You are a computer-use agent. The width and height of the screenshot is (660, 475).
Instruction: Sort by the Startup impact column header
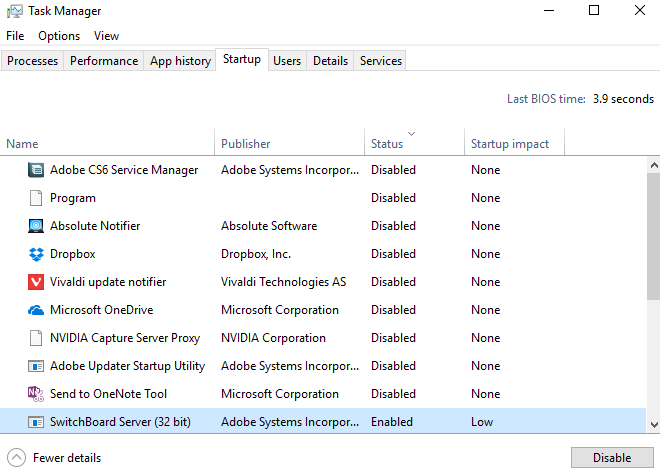pyautogui.click(x=514, y=144)
